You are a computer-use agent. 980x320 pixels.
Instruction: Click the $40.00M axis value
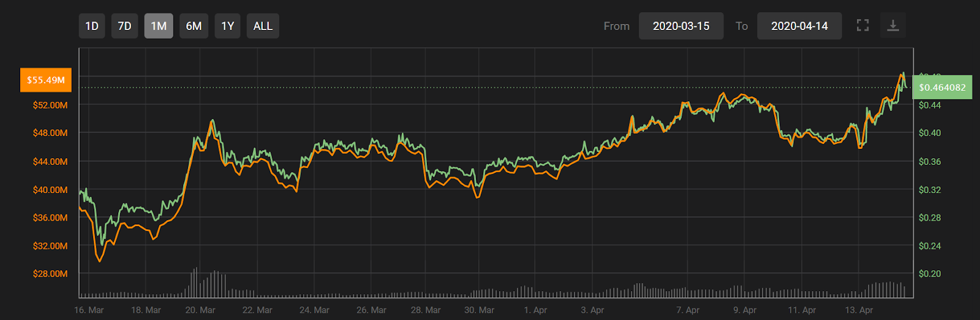pyautogui.click(x=50, y=189)
